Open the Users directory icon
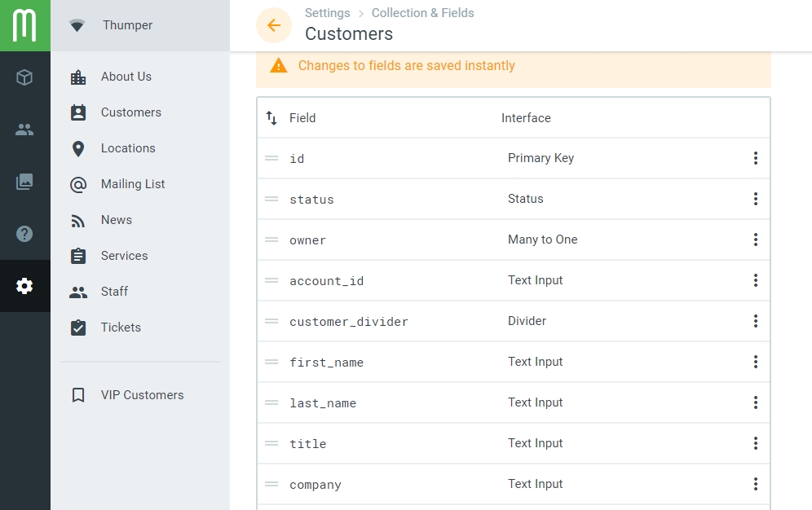Viewport: 812px width, 510px height. pos(24,130)
